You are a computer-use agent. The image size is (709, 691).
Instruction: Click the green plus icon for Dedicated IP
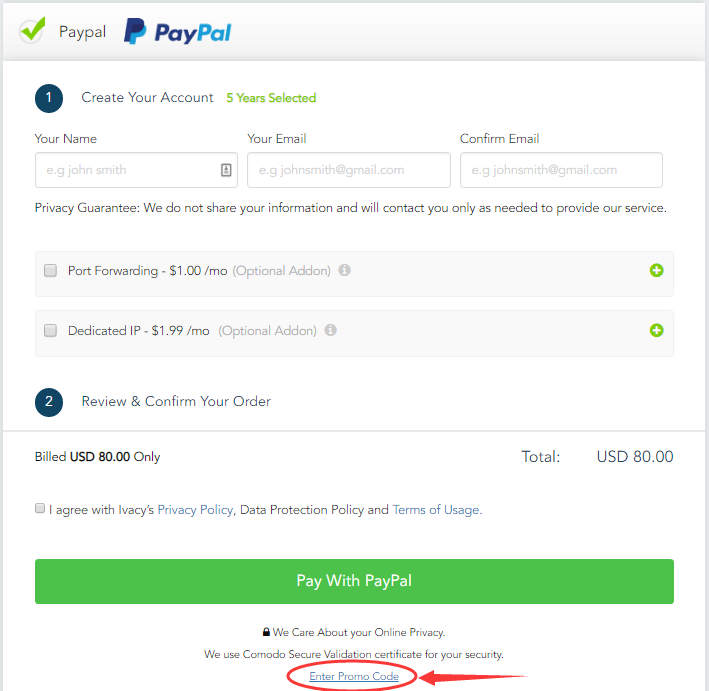click(657, 331)
